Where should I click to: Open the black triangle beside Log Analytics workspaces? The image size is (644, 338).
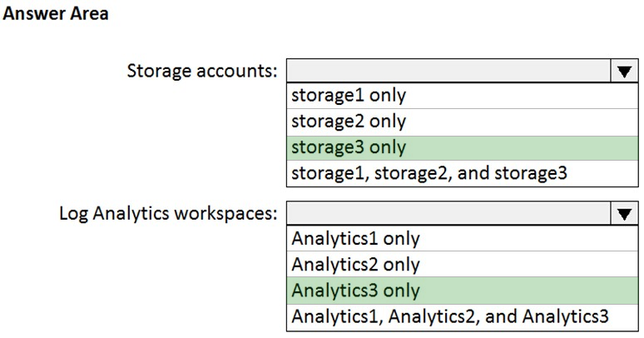pyautogui.click(x=624, y=214)
